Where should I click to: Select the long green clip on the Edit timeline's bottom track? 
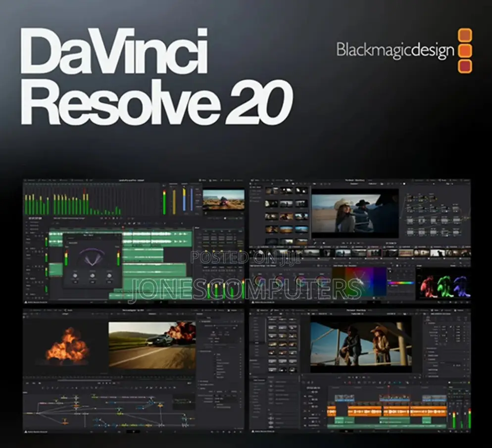(387, 426)
